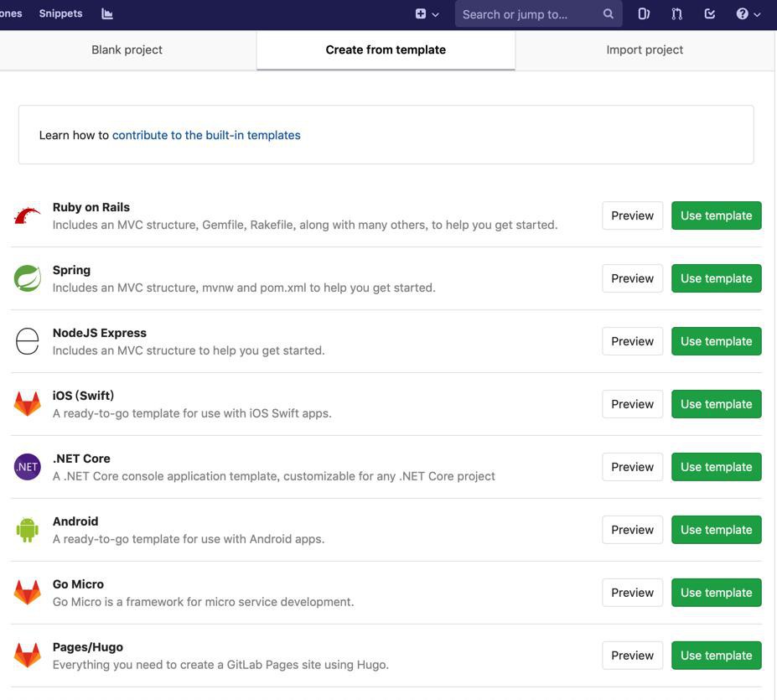Switch to the Blank project tab
This screenshot has width=777, height=700.
(x=127, y=49)
